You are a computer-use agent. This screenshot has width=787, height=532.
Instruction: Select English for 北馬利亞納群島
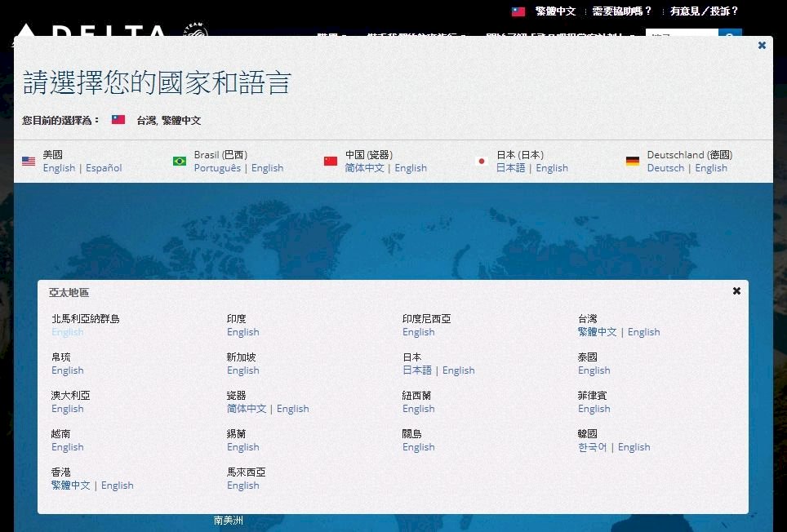point(68,332)
